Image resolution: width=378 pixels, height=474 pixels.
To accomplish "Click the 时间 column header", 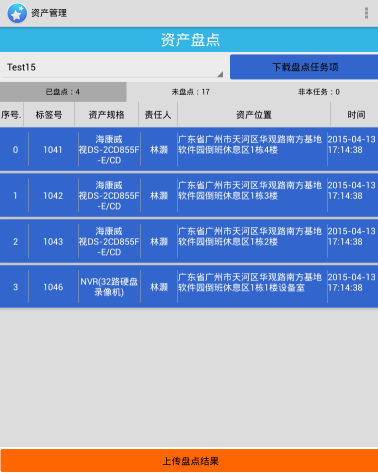I will 355,115.
